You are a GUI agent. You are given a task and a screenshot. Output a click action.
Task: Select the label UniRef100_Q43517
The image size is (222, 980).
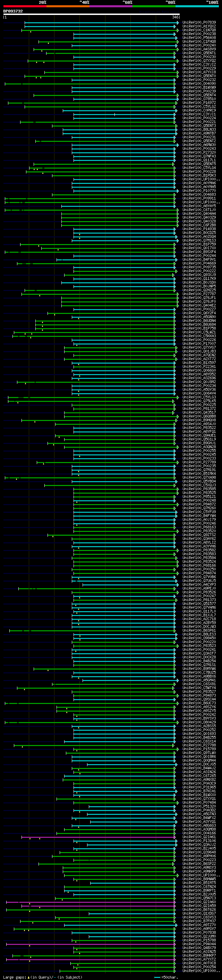(199, 412)
